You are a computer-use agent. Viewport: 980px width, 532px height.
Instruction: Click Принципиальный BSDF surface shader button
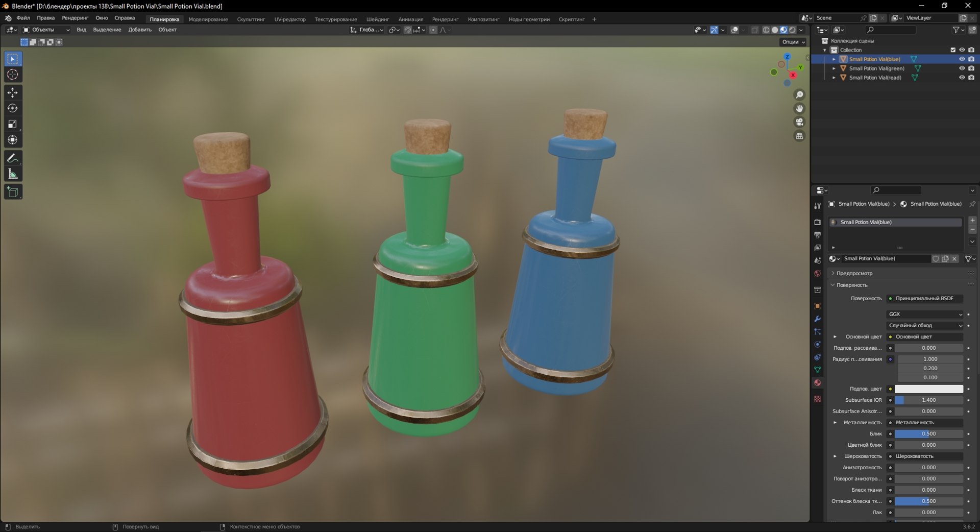click(925, 299)
